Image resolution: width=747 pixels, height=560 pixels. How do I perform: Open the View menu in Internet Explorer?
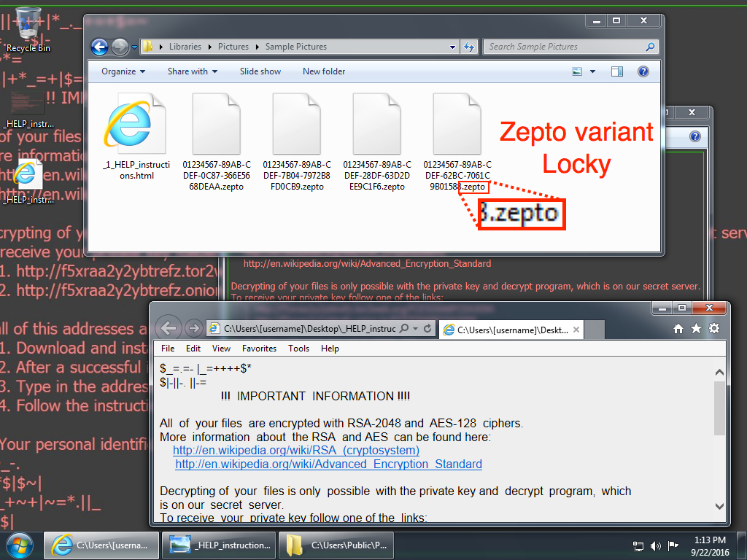tap(221, 349)
